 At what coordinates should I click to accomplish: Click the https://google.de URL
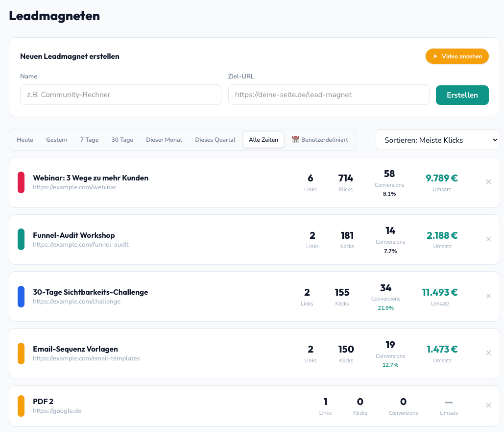coord(57,411)
